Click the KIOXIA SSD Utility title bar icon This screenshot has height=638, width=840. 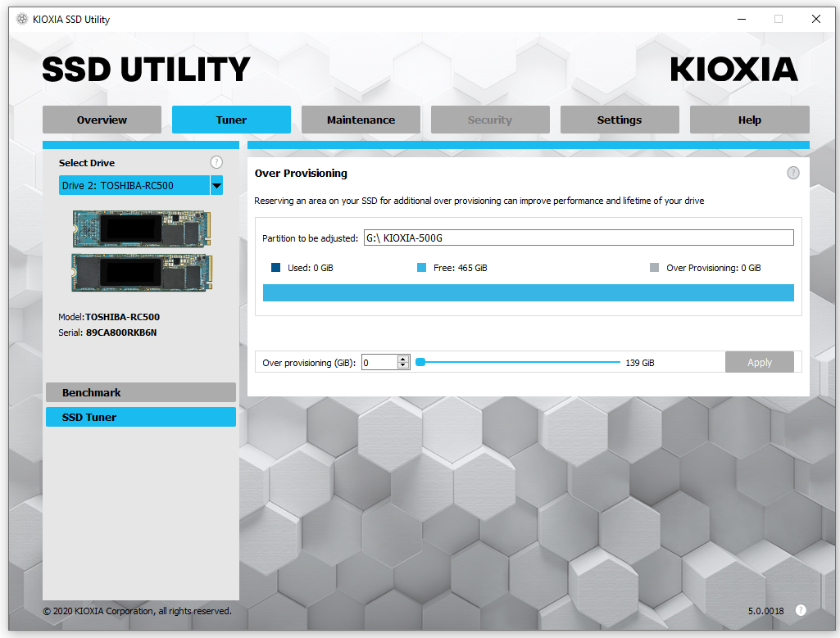pos(22,20)
